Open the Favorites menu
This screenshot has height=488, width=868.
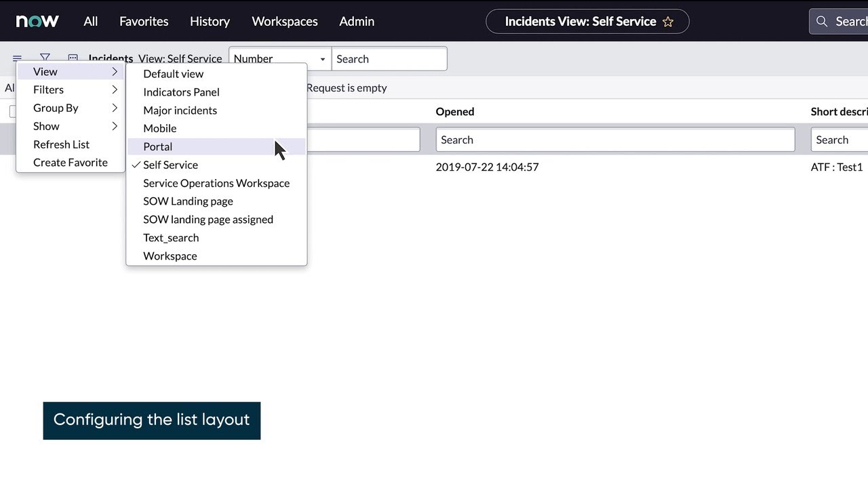(144, 21)
